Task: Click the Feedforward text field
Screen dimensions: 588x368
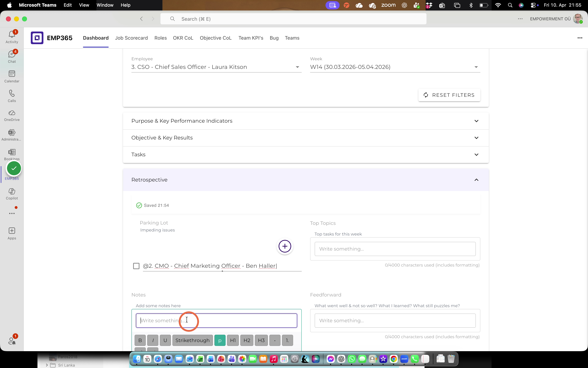Action: (395, 321)
